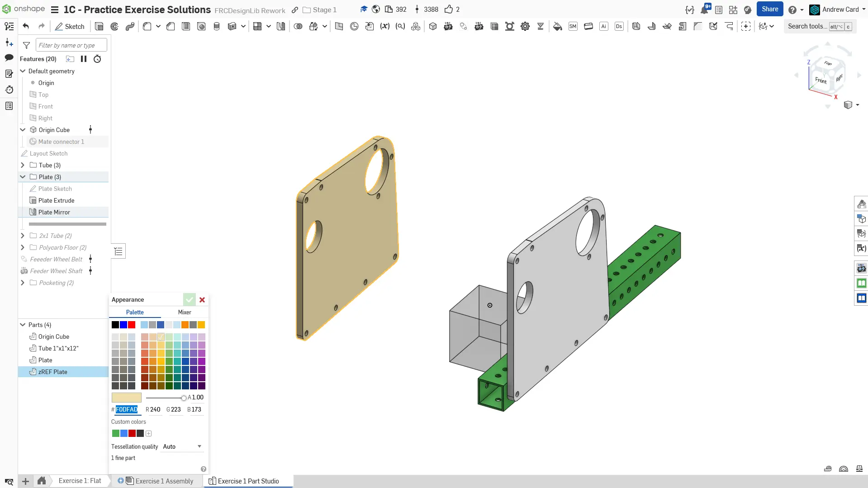The height and width of the screenshot is (488, 868).
Task: Click the undo arrow icon
Action: click(26, 26)
